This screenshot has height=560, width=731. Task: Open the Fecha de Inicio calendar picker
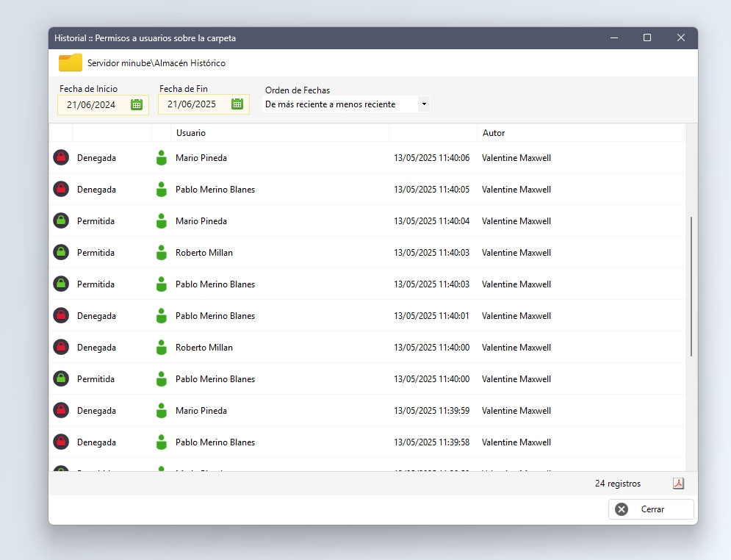[137, 104]
